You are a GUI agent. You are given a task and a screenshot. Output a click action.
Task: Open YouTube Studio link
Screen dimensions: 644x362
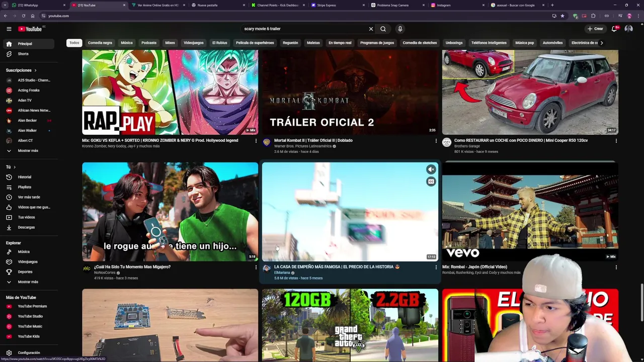coord(29,316)
